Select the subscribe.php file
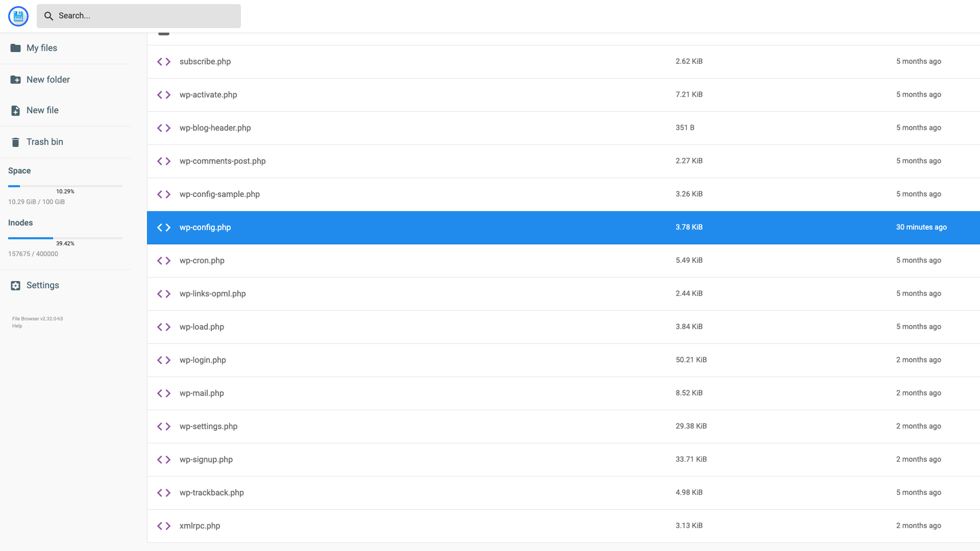This screenshot has width=980, height=551. 205,62
